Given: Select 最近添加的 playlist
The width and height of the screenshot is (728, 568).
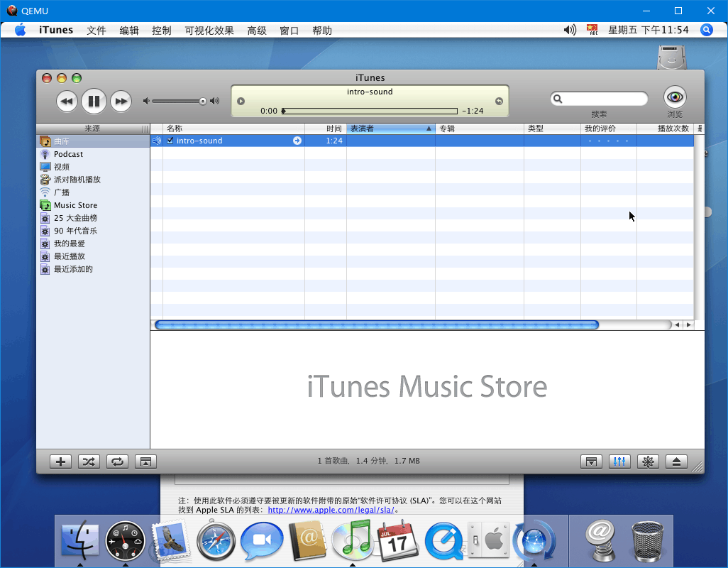Looking at the screenshot, I should 93,269.
